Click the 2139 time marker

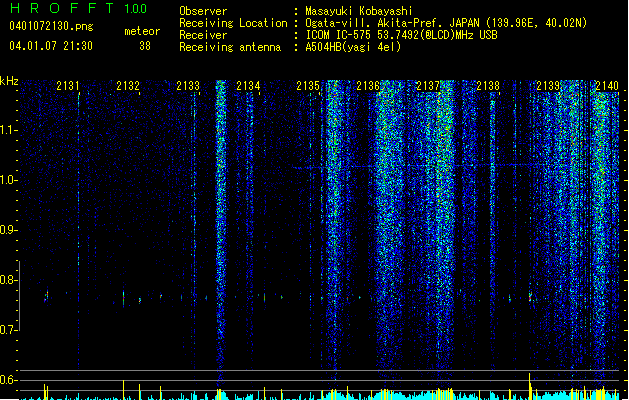pyautogui.click(x=548, y=86)
